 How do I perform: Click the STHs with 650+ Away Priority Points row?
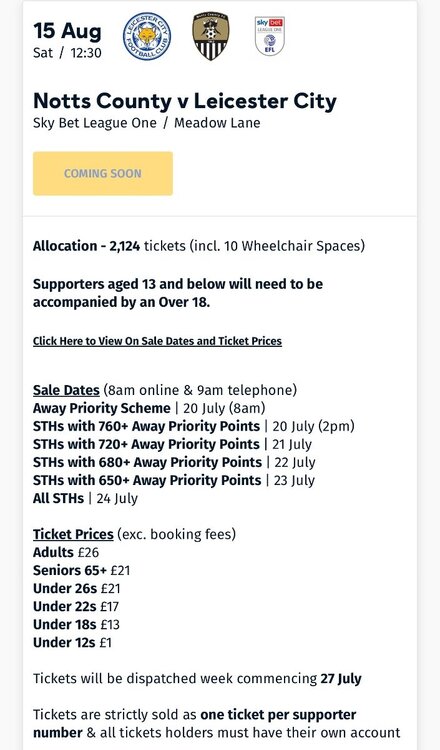pyautogui.click(x=174, y=480)
